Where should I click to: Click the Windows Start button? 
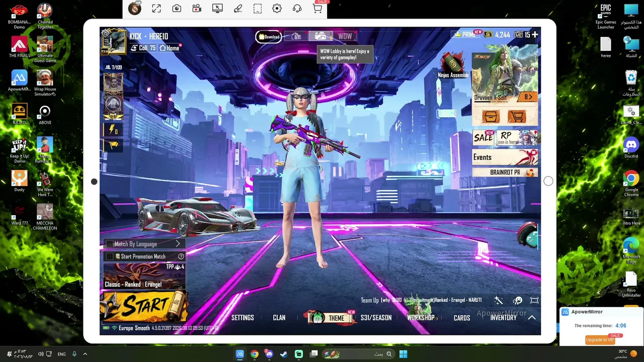pos(403,354)
